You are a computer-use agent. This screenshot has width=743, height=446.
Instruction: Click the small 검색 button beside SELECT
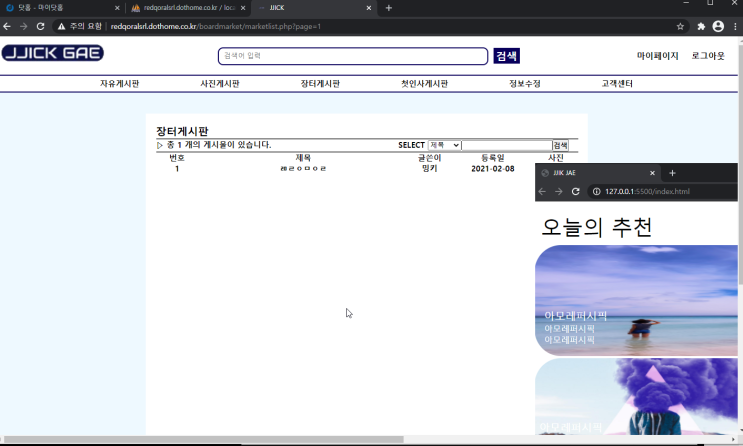[x=561, y=145]
